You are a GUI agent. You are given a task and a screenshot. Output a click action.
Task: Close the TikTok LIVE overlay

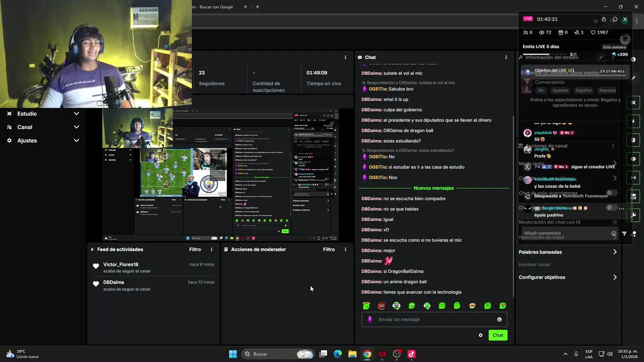tap(625, 20)
